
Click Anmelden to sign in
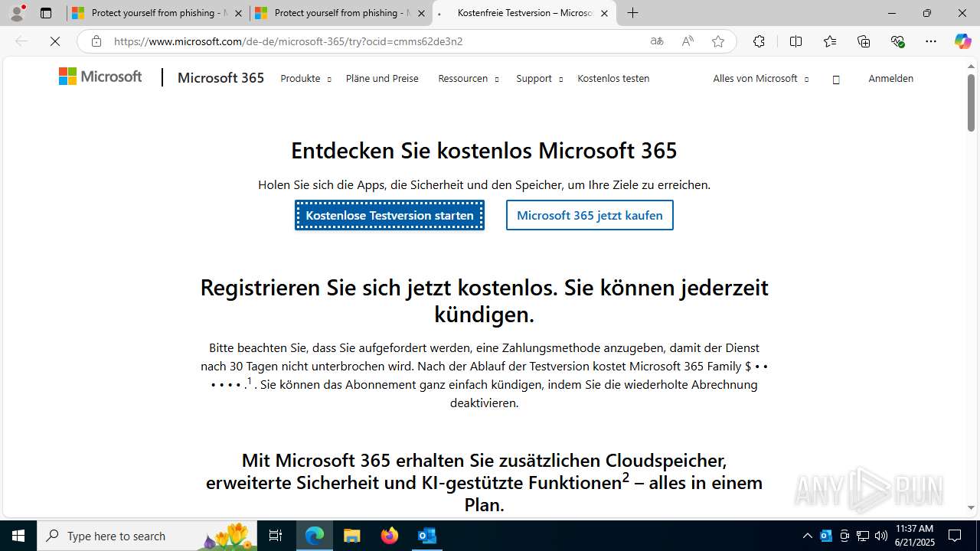[890, 78]
